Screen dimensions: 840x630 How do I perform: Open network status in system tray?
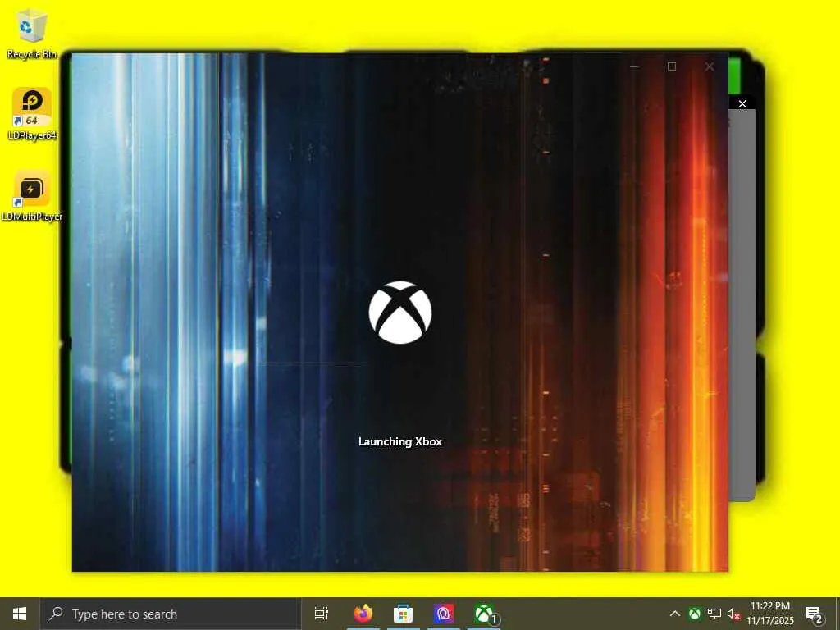pos(714,614)
